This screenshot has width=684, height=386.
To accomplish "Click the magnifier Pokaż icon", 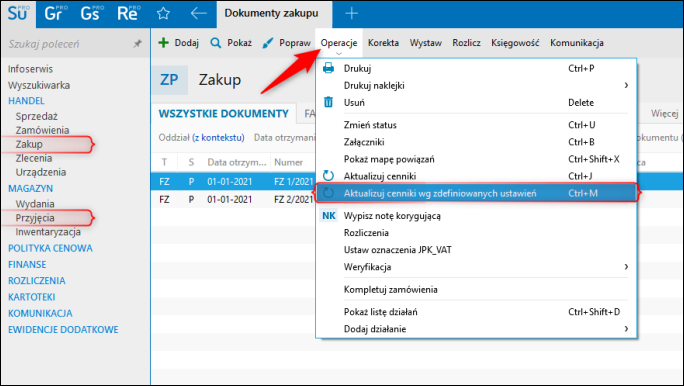I will coord(215,43).
